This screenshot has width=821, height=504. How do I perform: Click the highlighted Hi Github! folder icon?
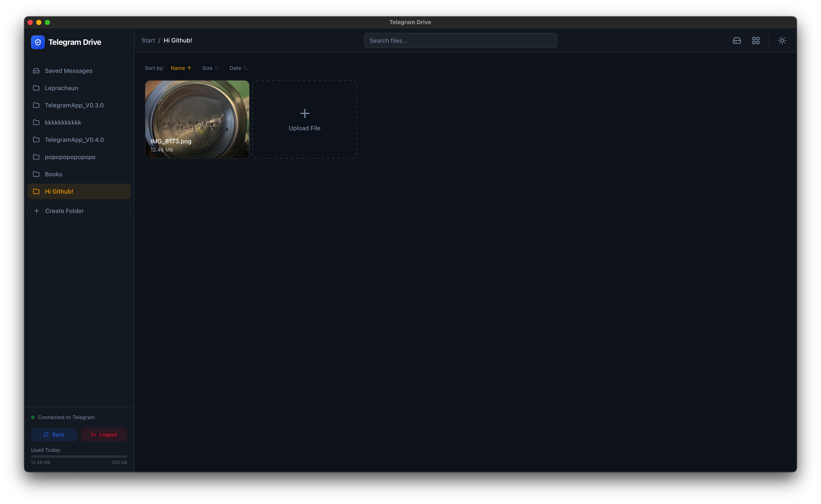pyautogui.click(x=36, y=191)
